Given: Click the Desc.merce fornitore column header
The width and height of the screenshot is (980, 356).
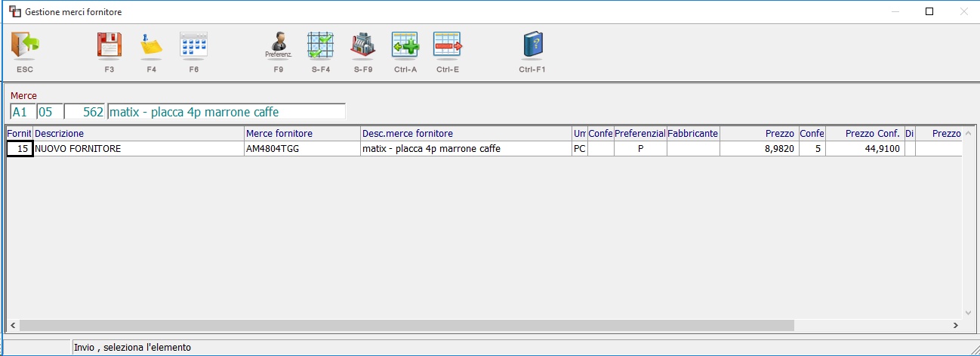Looking at the screenshot, I should pyautogui.click(x=466, y=134).
